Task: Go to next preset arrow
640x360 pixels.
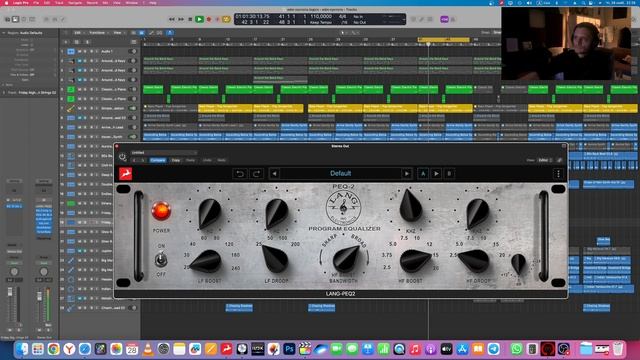Action: pyautogui.click(x=407, y=174)
